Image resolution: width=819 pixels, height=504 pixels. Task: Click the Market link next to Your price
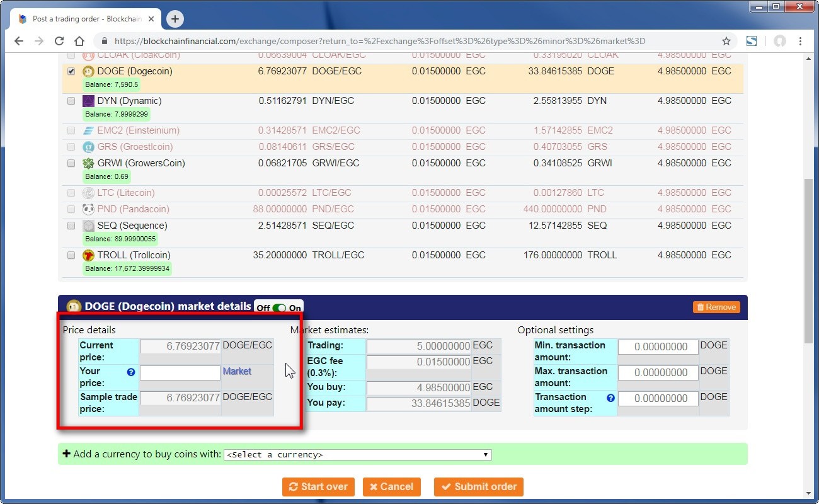[237, 372]
